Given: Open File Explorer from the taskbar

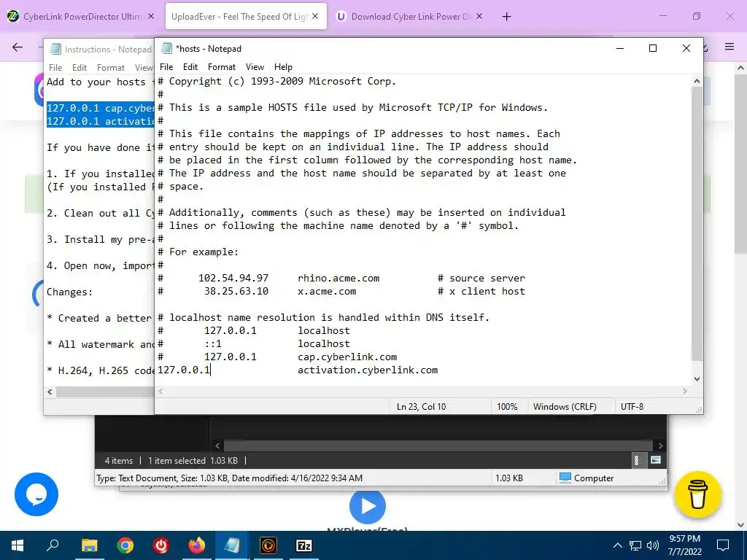Looking at the screenshot, I should [89, 545].
